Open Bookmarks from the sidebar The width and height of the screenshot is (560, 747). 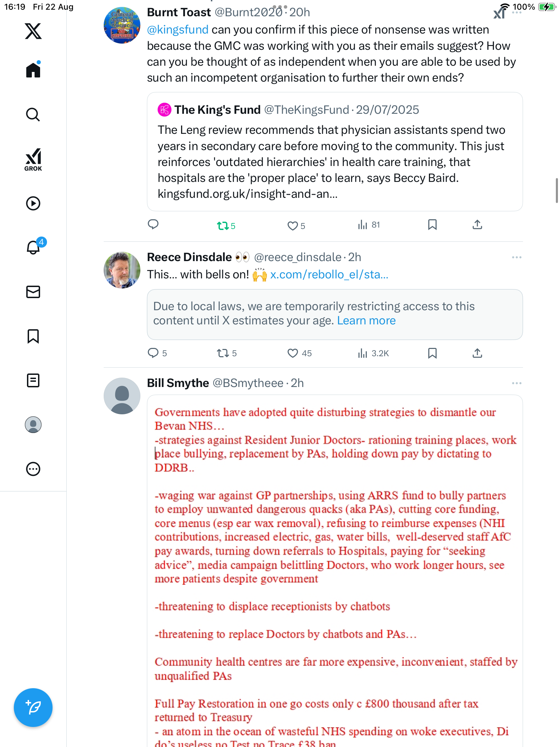coord(33,336)
